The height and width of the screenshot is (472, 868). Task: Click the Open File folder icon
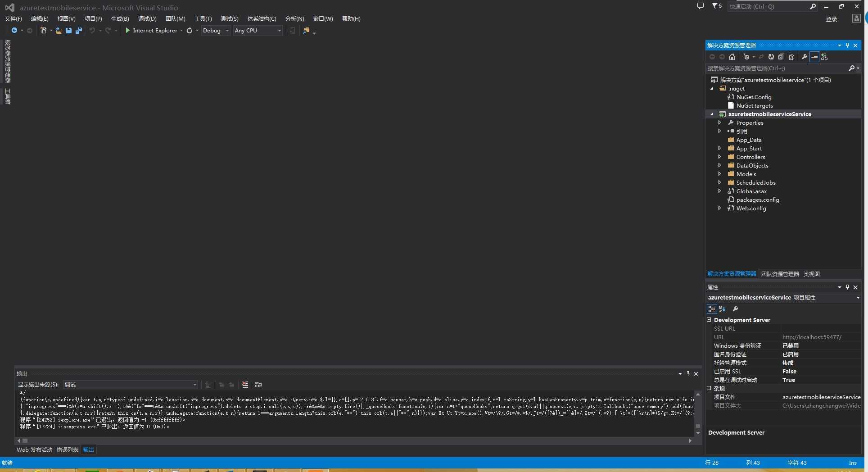[59, 31]
